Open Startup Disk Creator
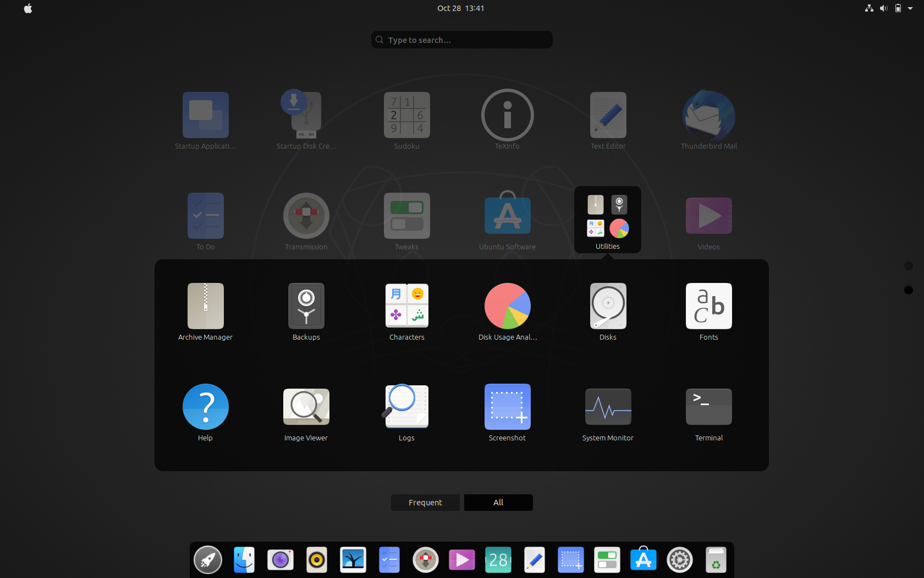This screenshot has height=578, width=924. pos(306,121)
